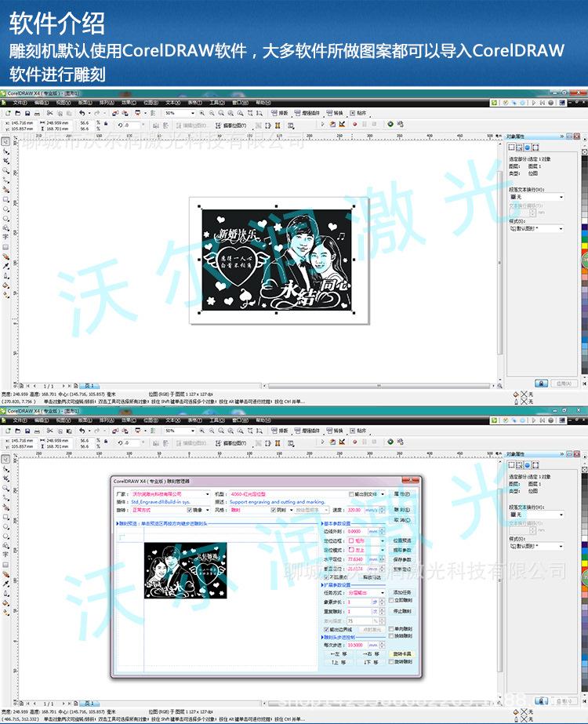The height and width of the screenshot is (724, 588).
Task: Open the 效果 menu in upper window
Action: [x=129, y=103]
